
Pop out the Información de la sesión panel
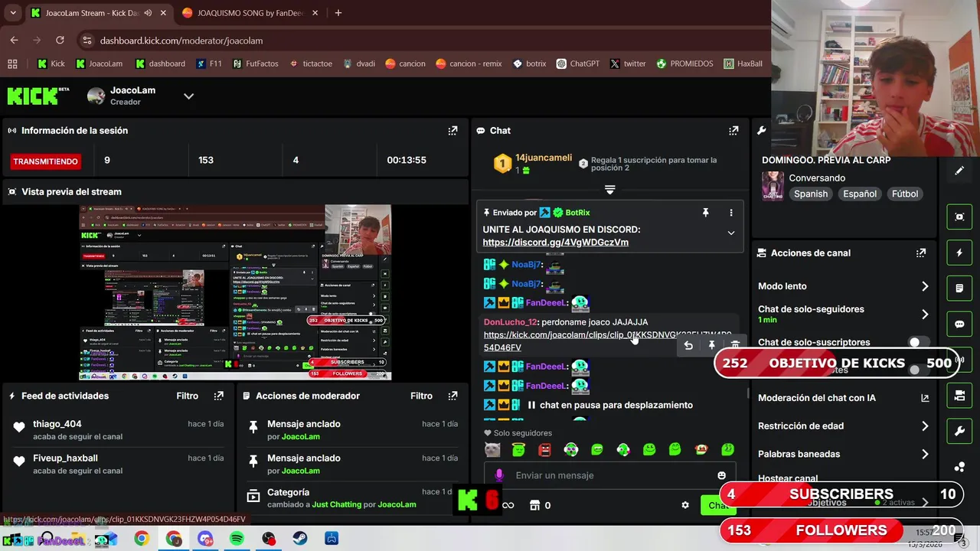click(452, 131)
